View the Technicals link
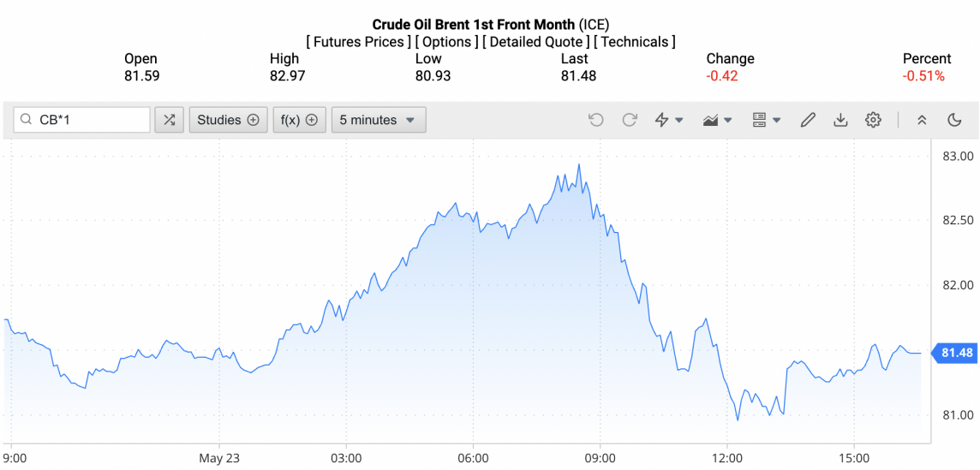Screen dimensions: 980x470 (x=635, y=42)
